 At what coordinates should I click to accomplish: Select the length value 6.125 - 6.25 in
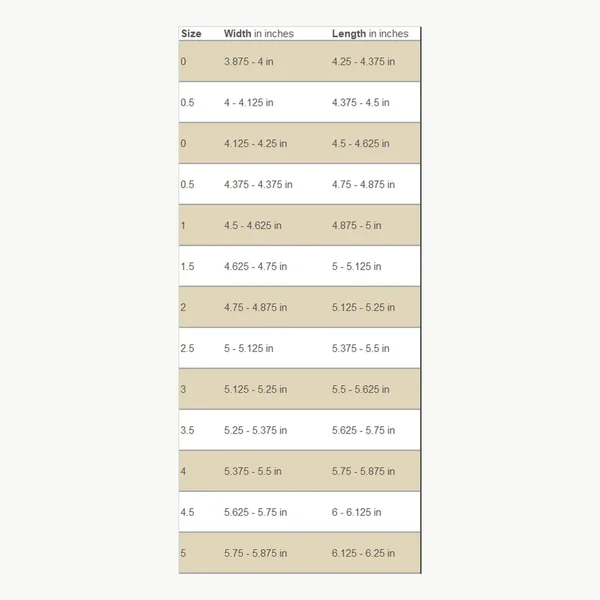[x=363, y=553]
